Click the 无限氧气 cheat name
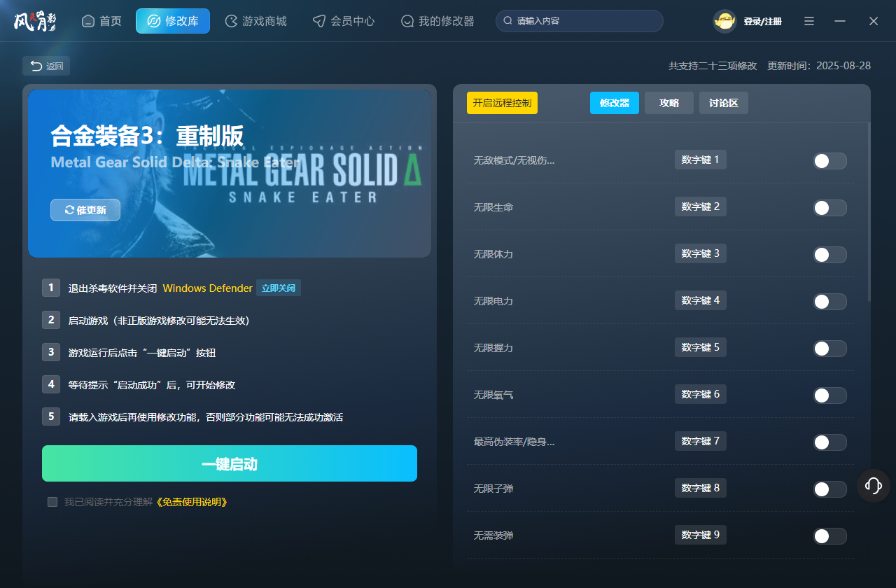The width and height of the screenshot is (896, 588). tap(493, 395)
